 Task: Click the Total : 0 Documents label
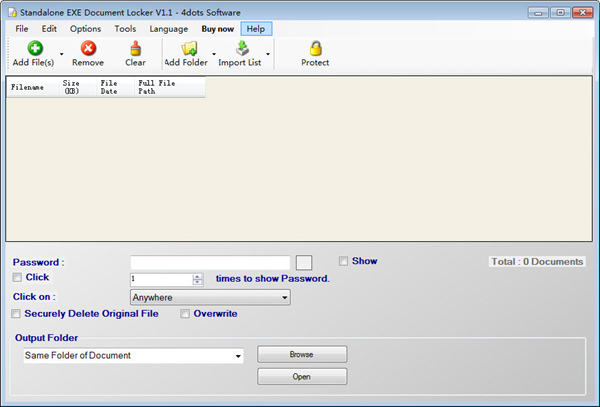(537, 262)
